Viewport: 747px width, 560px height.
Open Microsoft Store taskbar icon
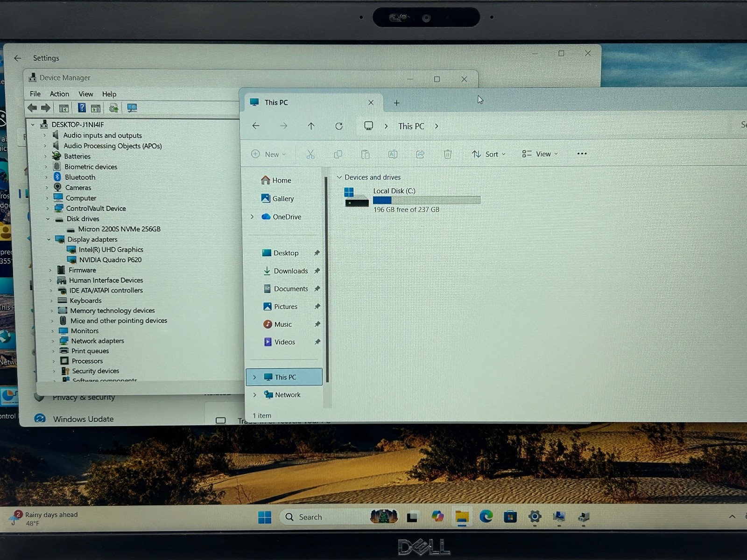click(510, 517)
